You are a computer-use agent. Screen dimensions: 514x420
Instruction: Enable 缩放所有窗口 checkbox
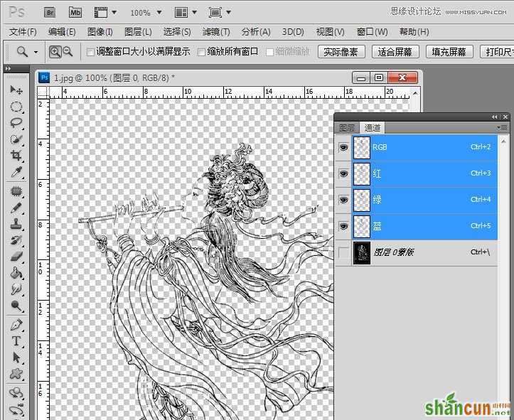202,52
